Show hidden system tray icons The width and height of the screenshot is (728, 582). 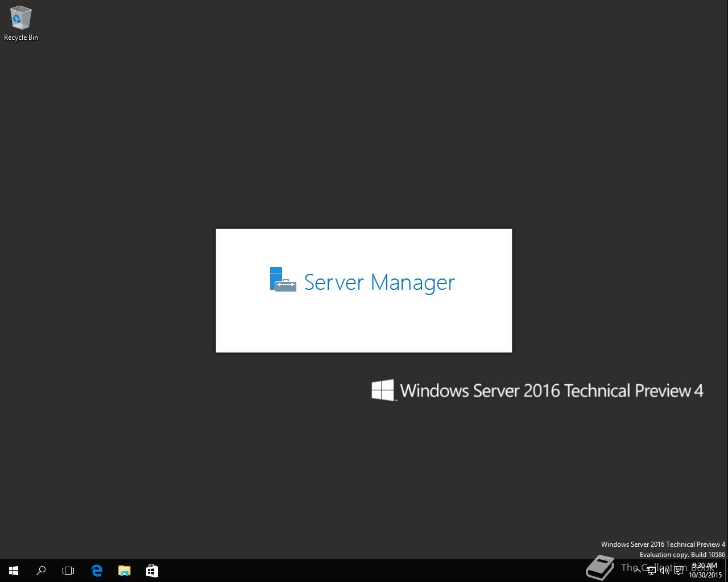637,571
